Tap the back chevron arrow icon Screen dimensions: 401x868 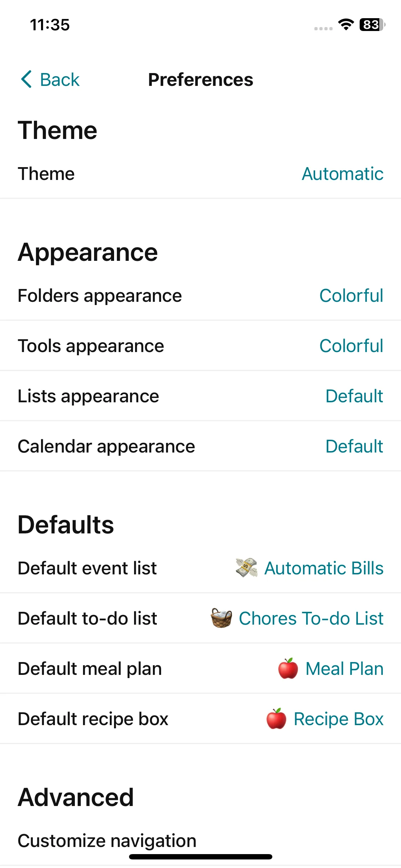click(26, 79)
